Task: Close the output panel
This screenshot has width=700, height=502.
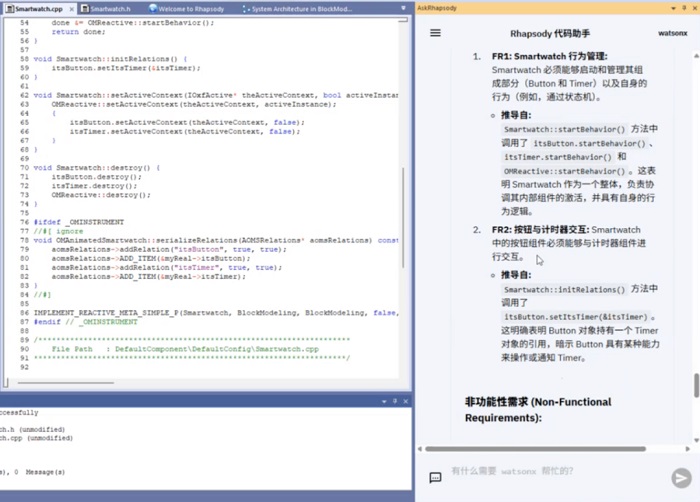Action: click(x=405, y=402)
